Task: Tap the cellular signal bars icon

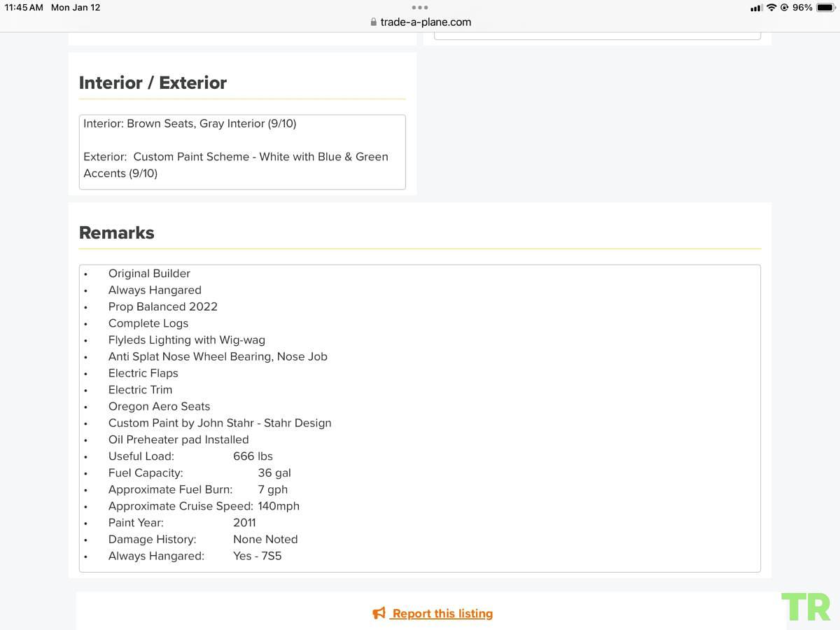Action: (756, 8)
